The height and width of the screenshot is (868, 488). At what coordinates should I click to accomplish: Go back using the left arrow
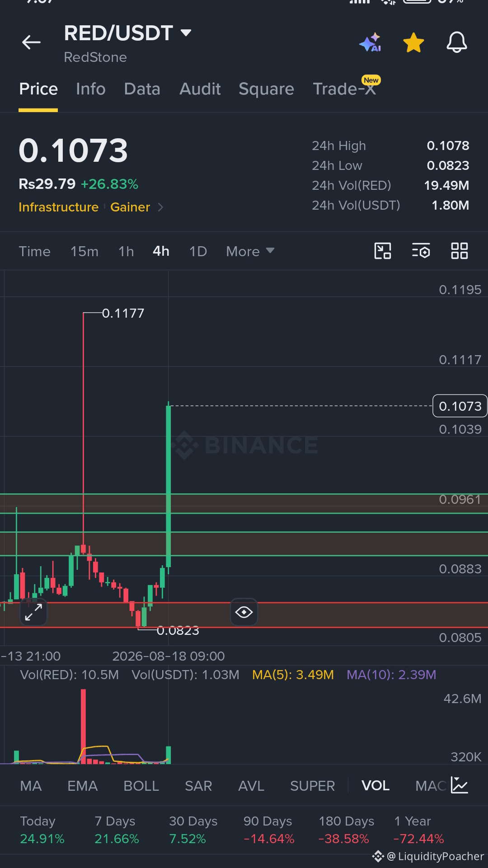coord(31,42)
